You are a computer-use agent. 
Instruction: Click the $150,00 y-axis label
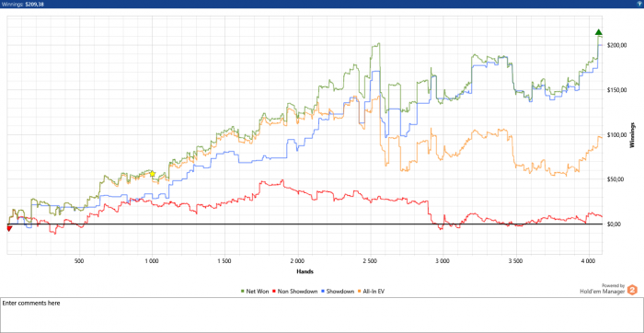[x=617, y=90]
